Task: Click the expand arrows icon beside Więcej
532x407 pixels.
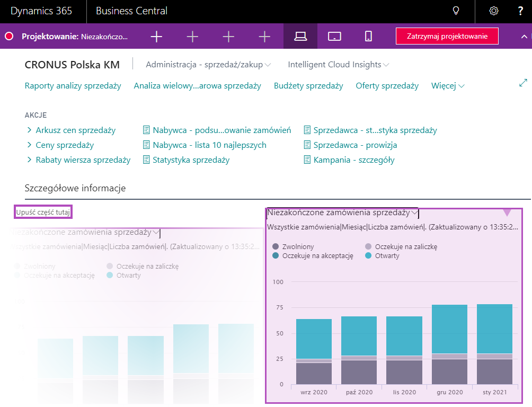Action: coord(523,83)
